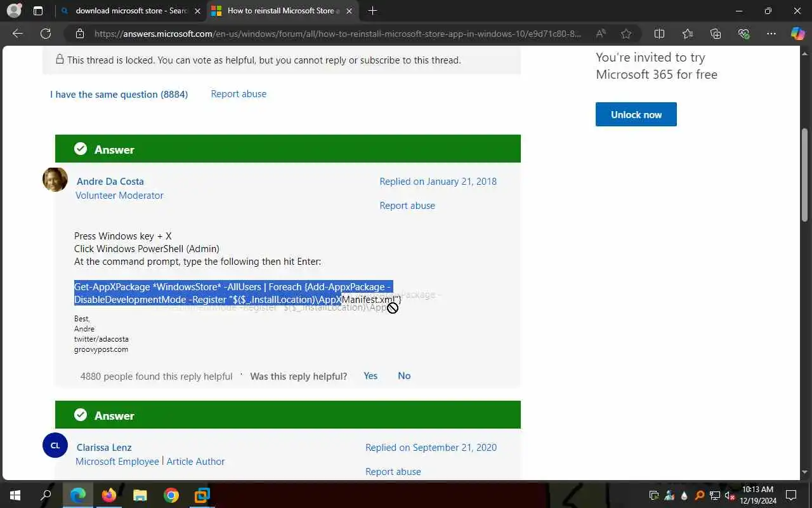Launch Firefox from the taskbar
This screenshot has height=508, width=812.
pyautogui.click(x=109, y=495)
